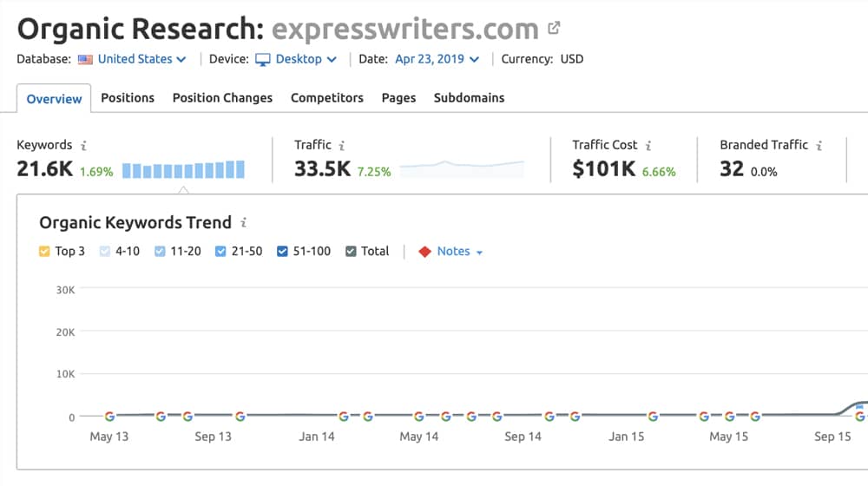Viewport: 868px width, 486px height.
Task: Uncheck the 51-100 positions checkbox
Action: coord(283,252)
